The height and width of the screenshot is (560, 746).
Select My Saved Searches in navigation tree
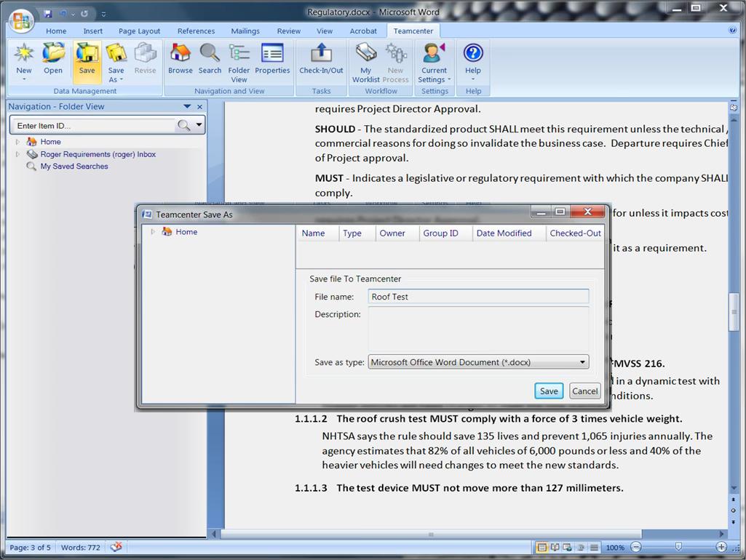click(74, 167)
